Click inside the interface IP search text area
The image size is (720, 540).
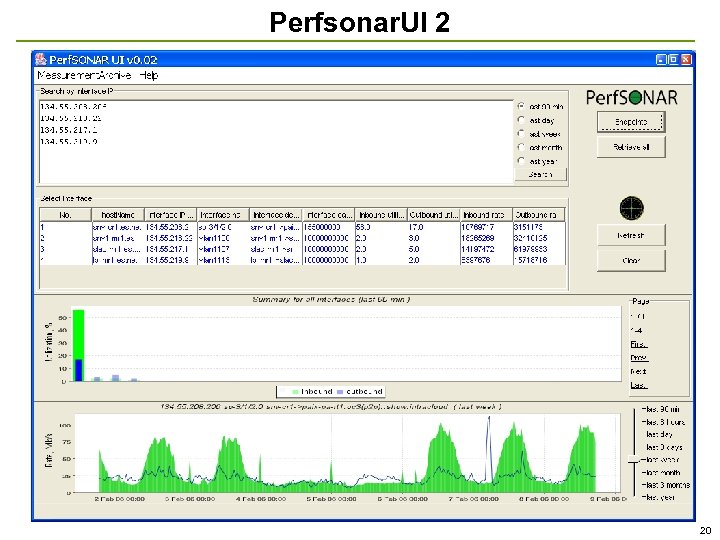276,141
